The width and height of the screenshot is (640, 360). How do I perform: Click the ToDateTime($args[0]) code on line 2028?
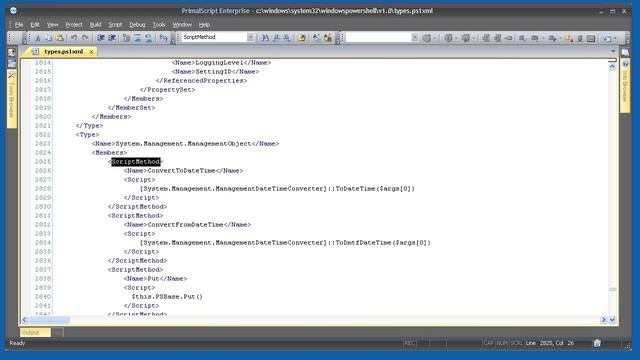click(375, 189)
